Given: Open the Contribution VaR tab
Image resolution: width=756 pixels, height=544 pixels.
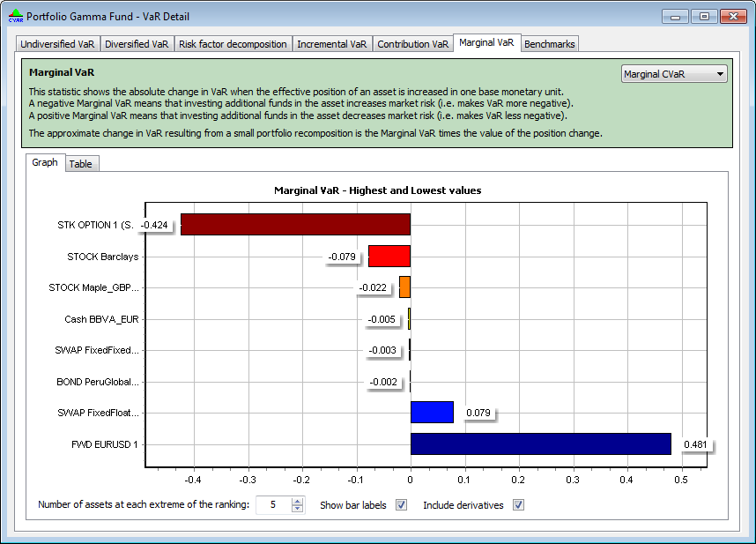Looking at the screenshot, I should tap(413, 44).
